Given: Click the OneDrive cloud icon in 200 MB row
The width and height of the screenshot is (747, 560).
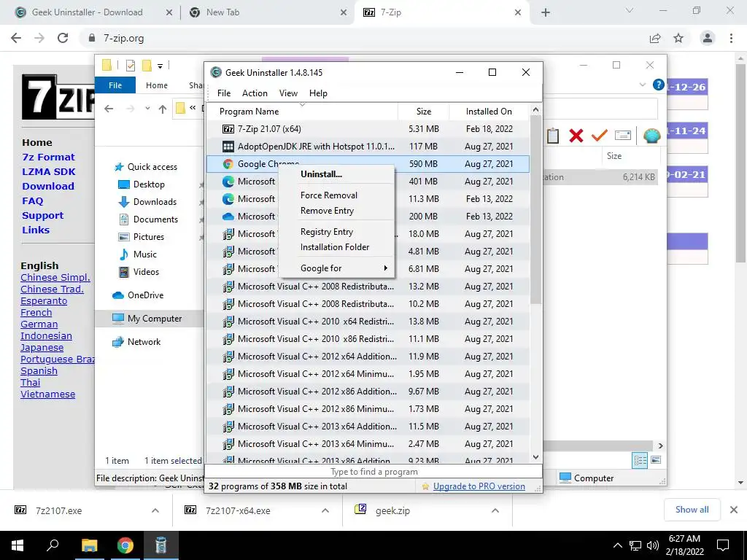Looking at the screenshot, I should (x=228, y=217).
